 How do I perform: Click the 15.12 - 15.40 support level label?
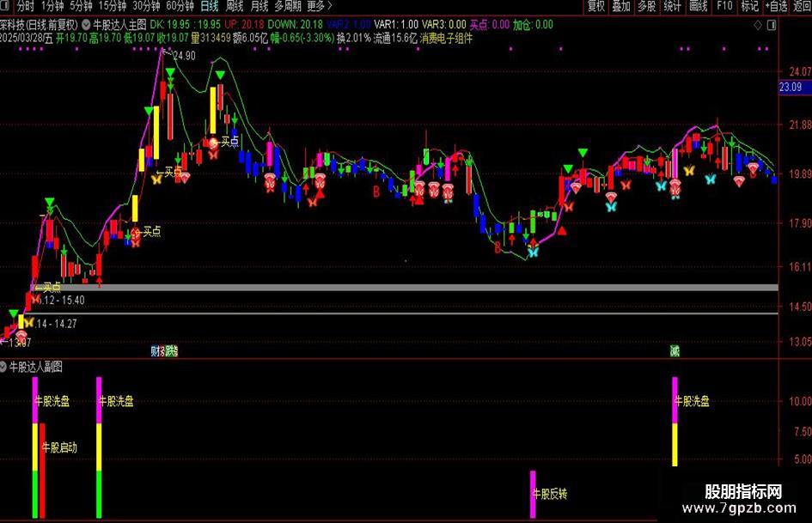point(61,300)
